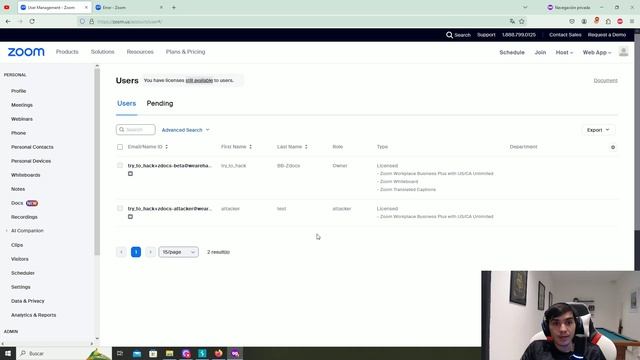
Task: Click Contact Sales
Action: click(x=565, y=35)
